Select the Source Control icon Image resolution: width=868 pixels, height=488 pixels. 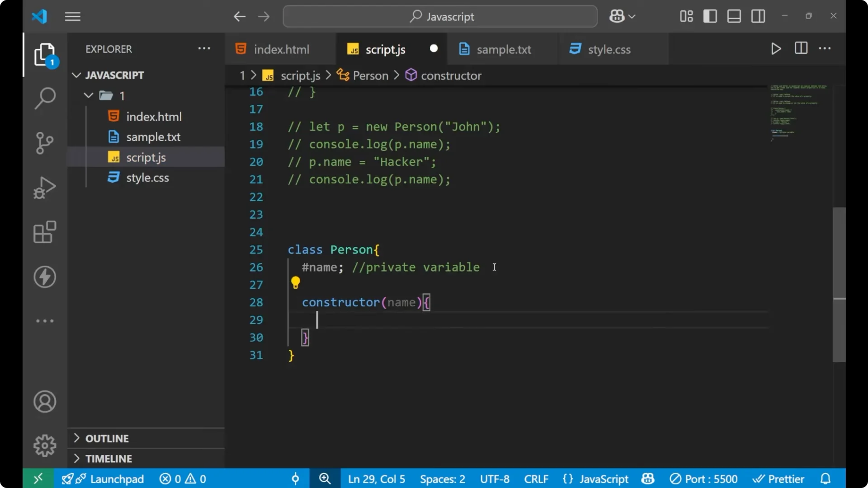tap(45, 143)
